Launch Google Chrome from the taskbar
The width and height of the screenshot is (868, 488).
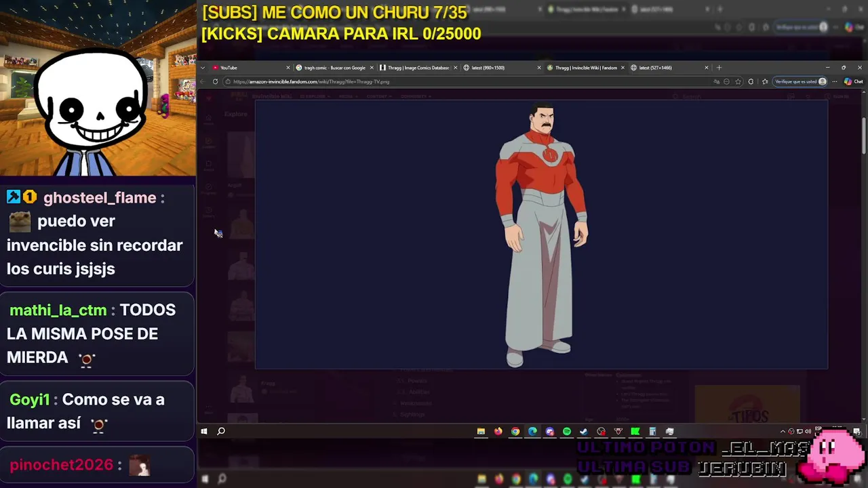(x=515, y=431)
